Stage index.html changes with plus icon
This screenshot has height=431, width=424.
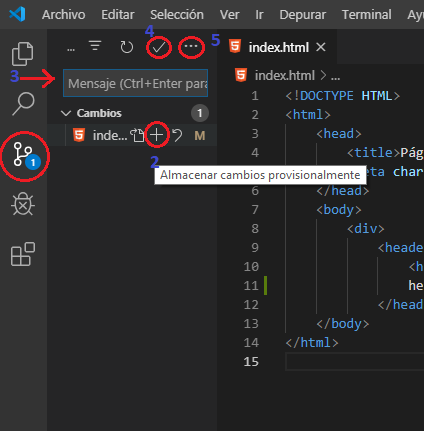tap(156, 135)
